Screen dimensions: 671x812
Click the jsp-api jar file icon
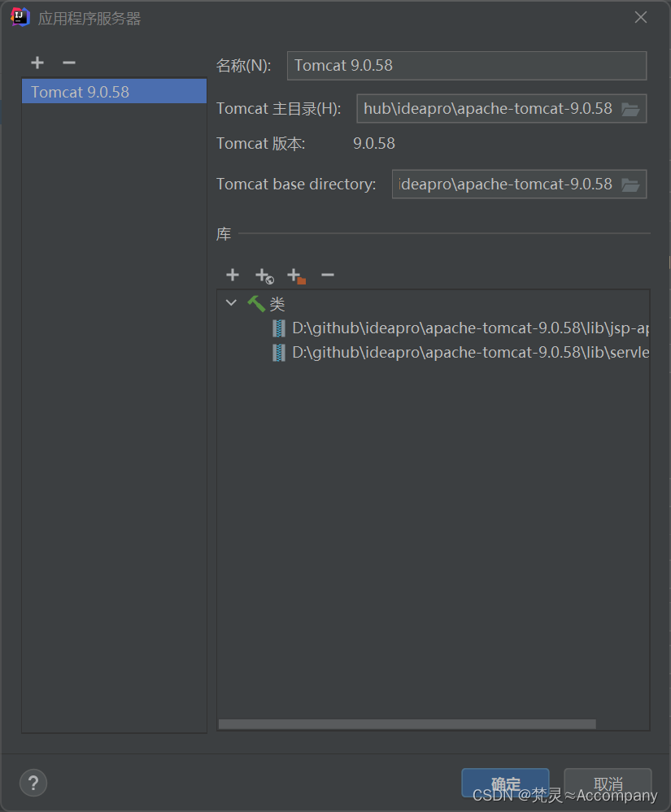(x=279, y=328)
